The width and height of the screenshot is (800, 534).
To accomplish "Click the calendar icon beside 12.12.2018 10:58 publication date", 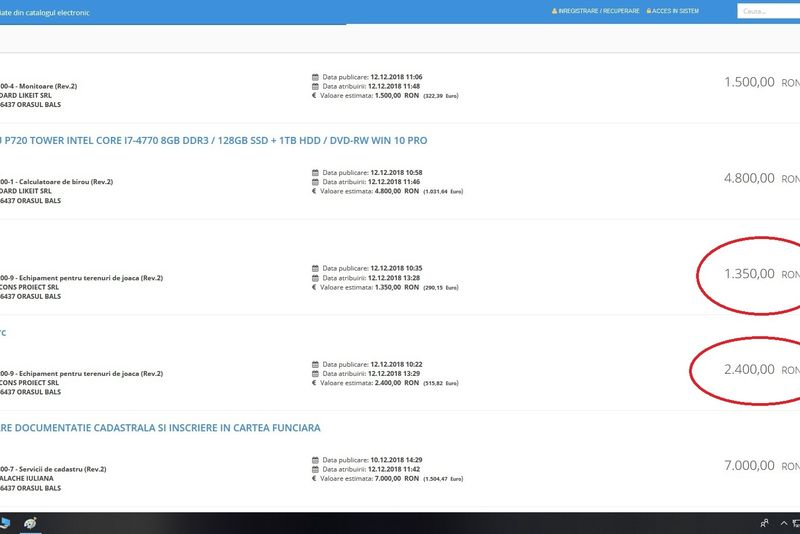I will (x=315, y=172).
